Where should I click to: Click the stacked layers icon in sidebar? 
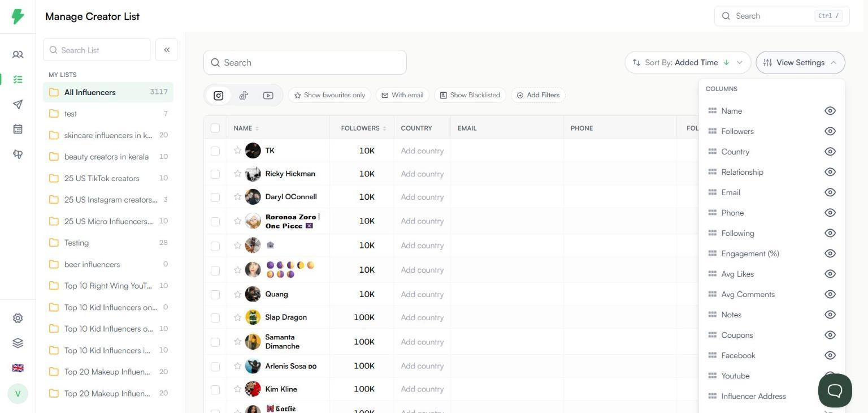coord(18,343)
